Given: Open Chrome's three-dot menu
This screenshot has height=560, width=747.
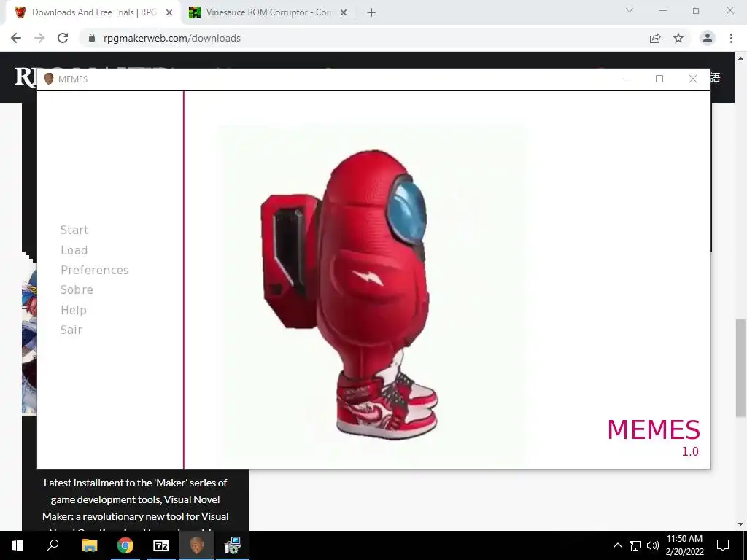Looking at the screenshot, I should pyautogui.click(x=731, y=38).
